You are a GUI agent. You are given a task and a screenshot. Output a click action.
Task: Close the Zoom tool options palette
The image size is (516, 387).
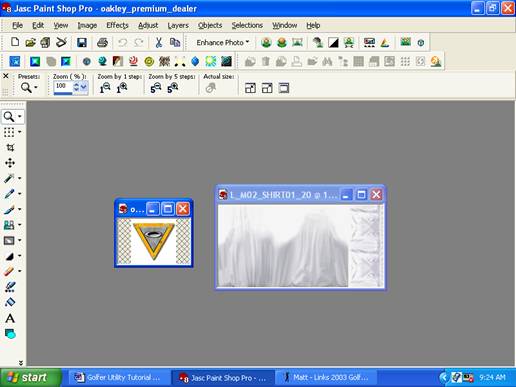pos(6,76)
